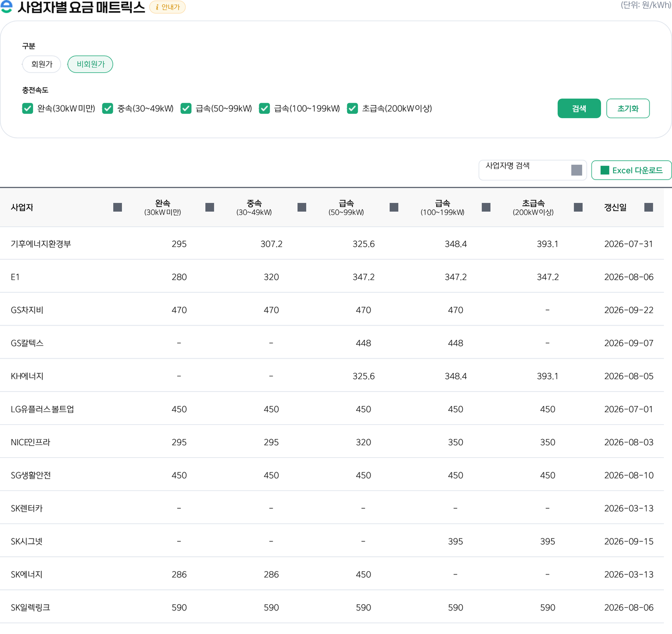Select NICE인프라 operator name
672x634 pixels.
[30, 443]
